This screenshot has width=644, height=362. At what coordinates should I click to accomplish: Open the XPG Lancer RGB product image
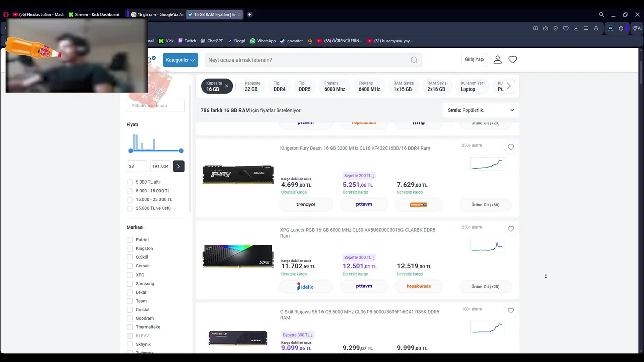(x=238, y=256)
